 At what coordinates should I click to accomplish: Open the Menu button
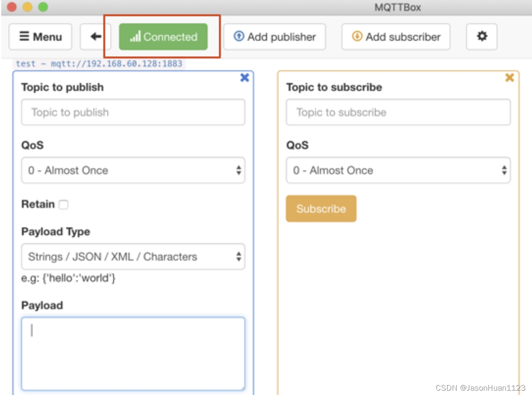click(41, 37)
